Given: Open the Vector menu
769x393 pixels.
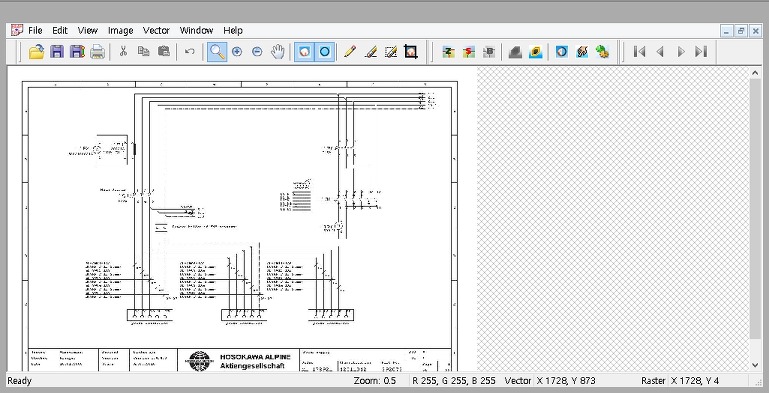Looking at the screenshot, I should (156, 30).
